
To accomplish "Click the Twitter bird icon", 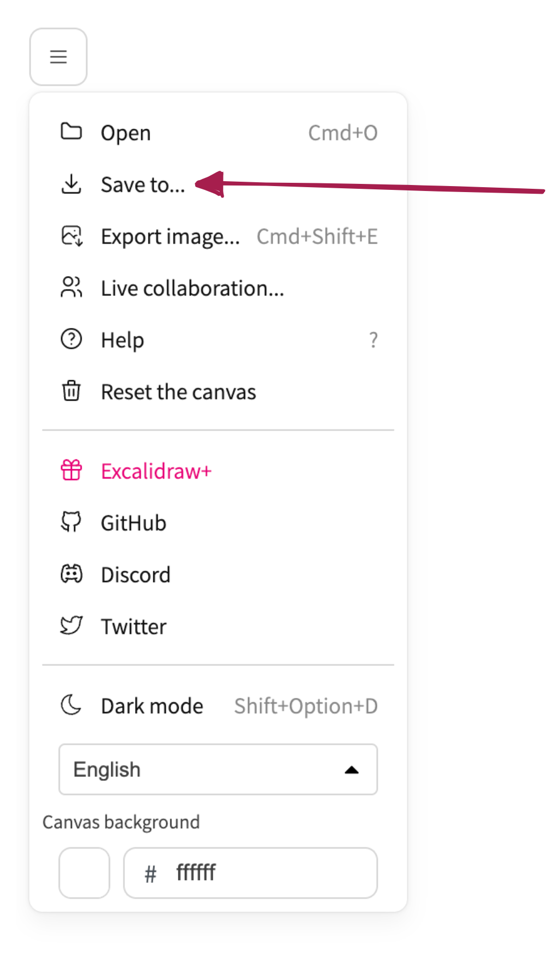I will pos(71,626).
